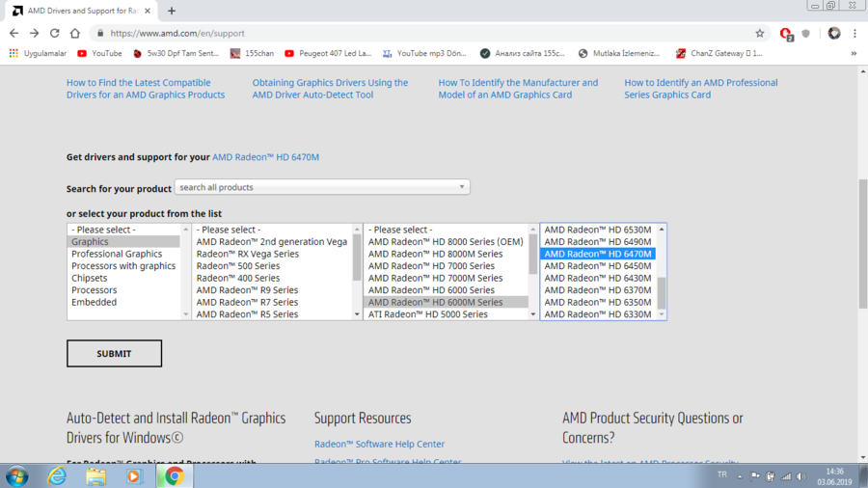Select AMD Radeon HD 6000 Series

pyautogui.click(x=447, y=290)
